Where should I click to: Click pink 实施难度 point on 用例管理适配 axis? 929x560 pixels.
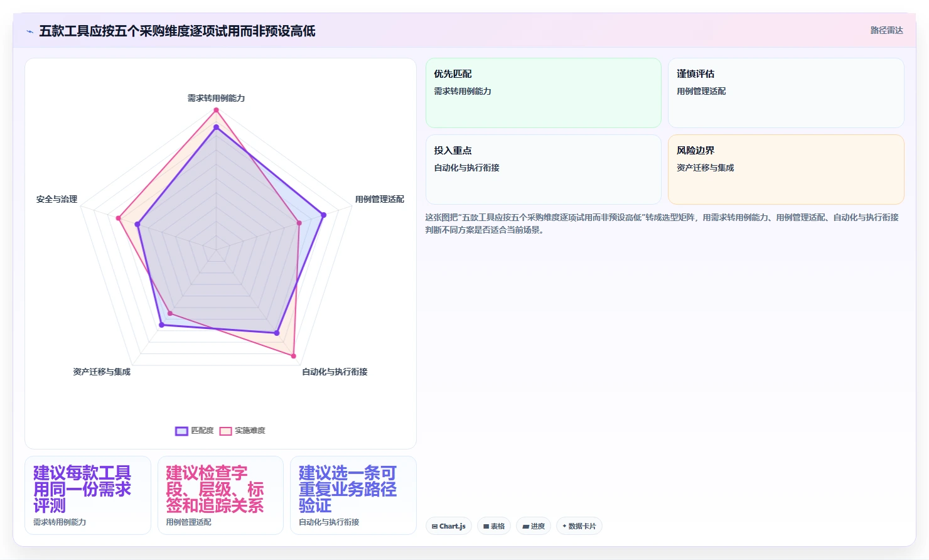tap(299, 223)
